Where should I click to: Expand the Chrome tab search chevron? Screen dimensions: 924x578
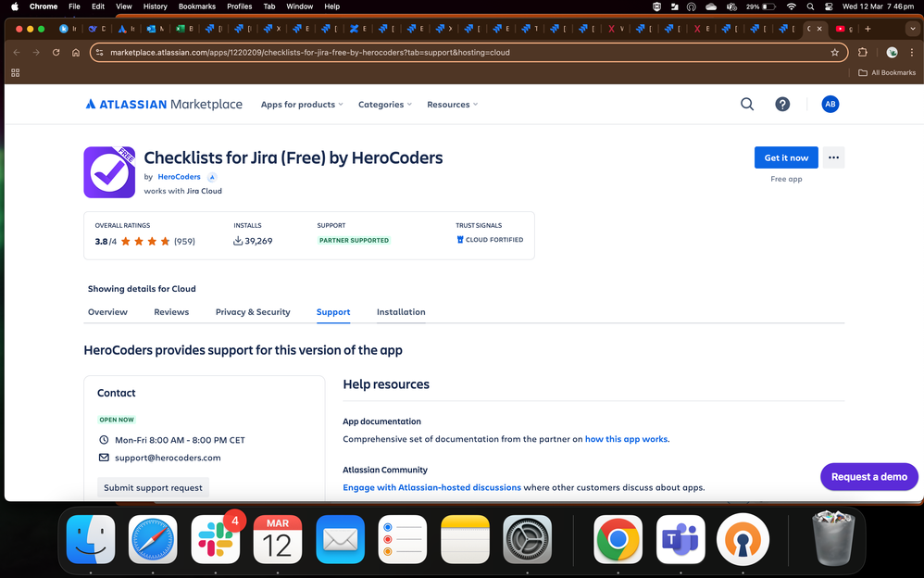pyautogui.click(x=912, y=29)
